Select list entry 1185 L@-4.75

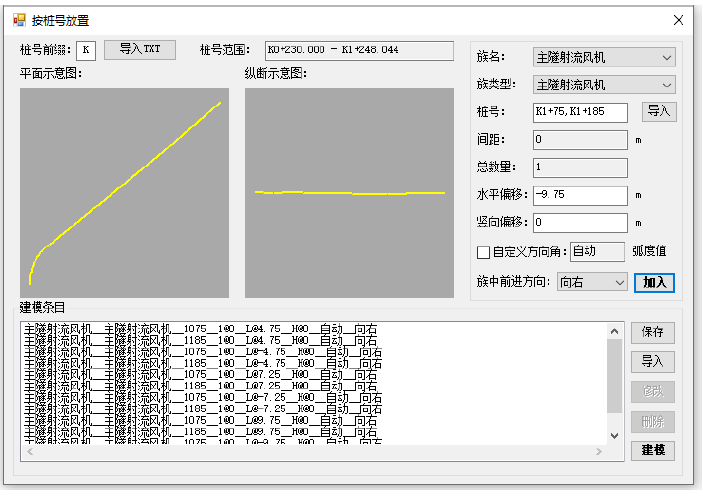(203, 363)
